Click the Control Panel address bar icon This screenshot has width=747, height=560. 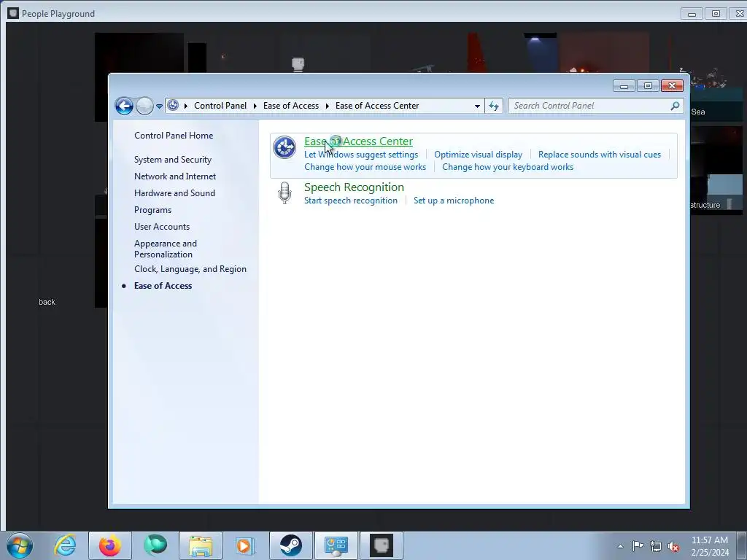tap(173, 106)
